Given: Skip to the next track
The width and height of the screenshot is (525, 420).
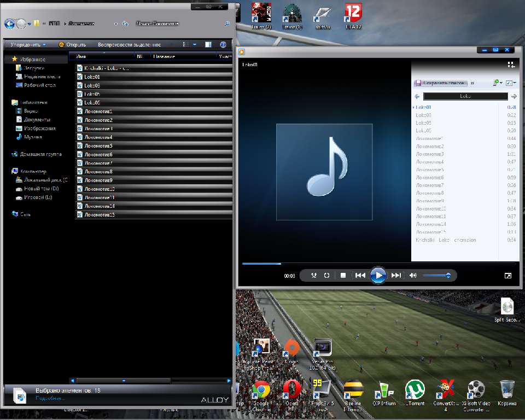Looking at the screenshot, I should point(396,276).
